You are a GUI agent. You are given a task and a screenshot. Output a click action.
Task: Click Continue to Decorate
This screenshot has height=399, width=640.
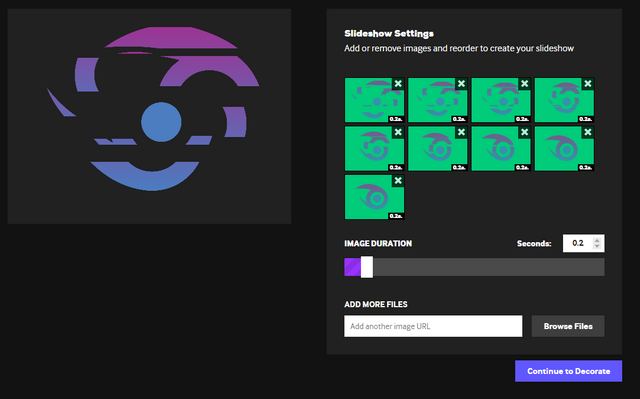pyautogui.click(x=568, y=371)
